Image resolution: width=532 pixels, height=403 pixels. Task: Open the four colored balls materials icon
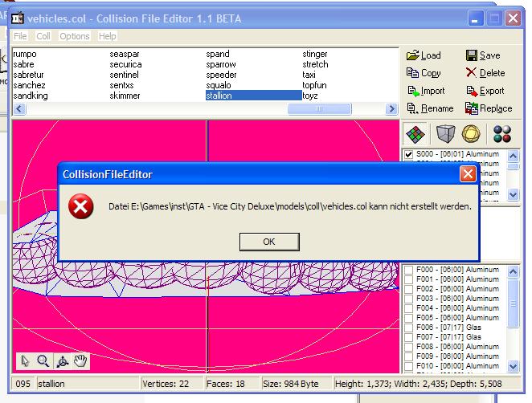click(x=503, y=133)
